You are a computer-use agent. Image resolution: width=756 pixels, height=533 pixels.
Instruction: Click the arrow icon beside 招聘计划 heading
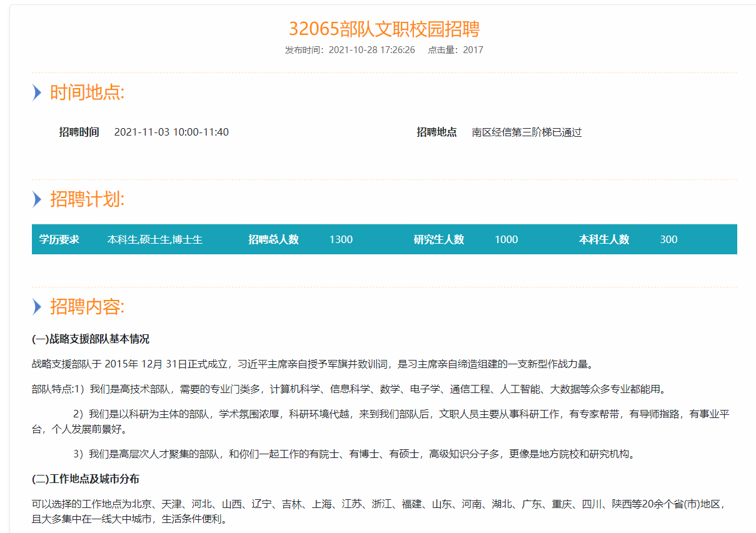click(37, 200)
